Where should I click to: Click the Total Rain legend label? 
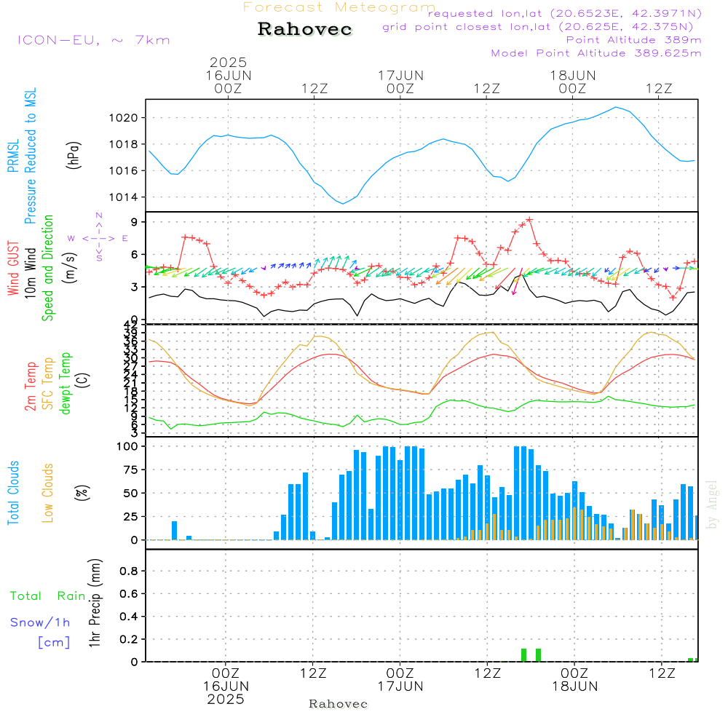[48, 596]
